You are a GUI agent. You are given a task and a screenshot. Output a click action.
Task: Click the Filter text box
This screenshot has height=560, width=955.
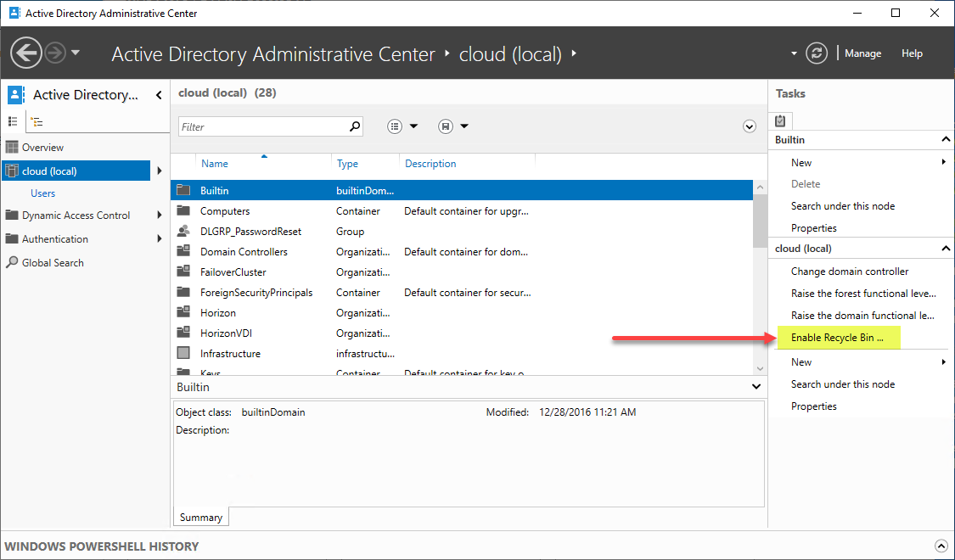coord(263,126)
